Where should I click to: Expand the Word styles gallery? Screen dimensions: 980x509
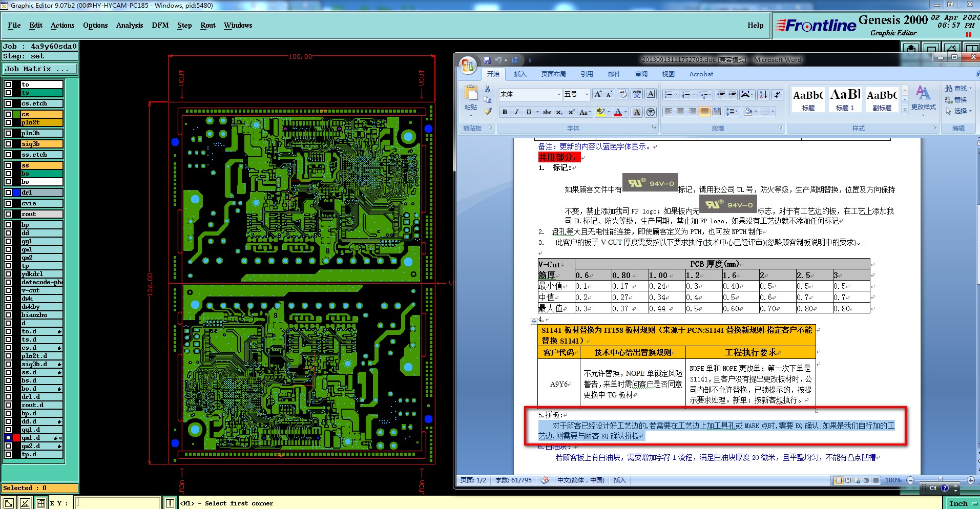pyautogui.click(x=905, y=109)
